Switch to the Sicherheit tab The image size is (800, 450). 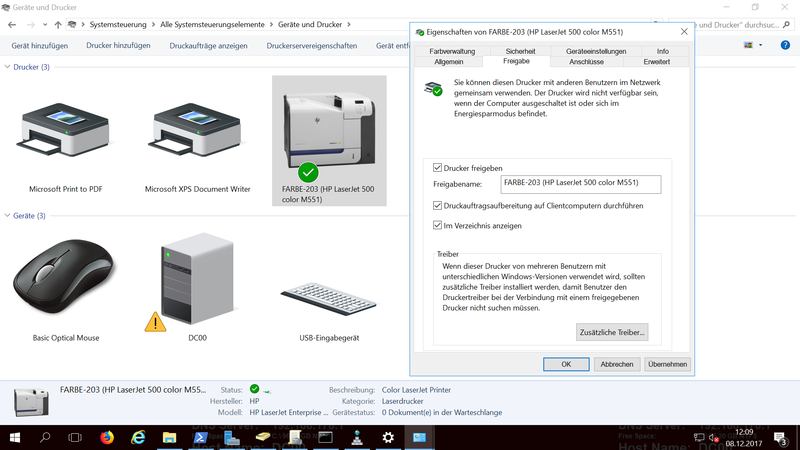point(520,51)
